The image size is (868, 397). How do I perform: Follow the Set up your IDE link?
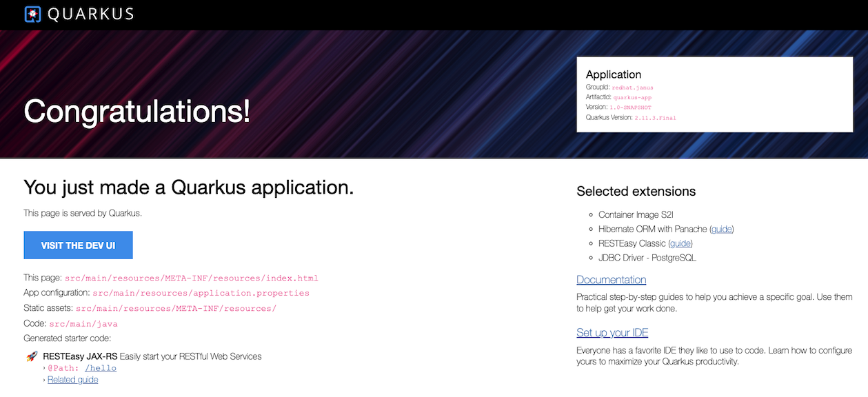612,333
